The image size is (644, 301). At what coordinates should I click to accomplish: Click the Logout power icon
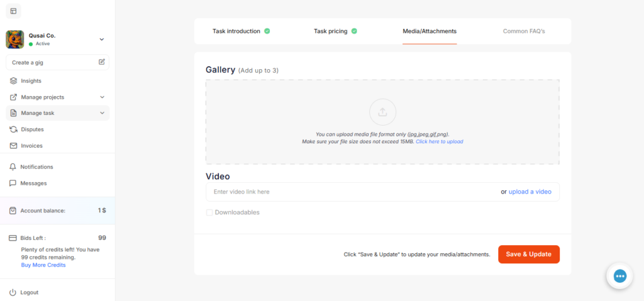click(13, 293)
